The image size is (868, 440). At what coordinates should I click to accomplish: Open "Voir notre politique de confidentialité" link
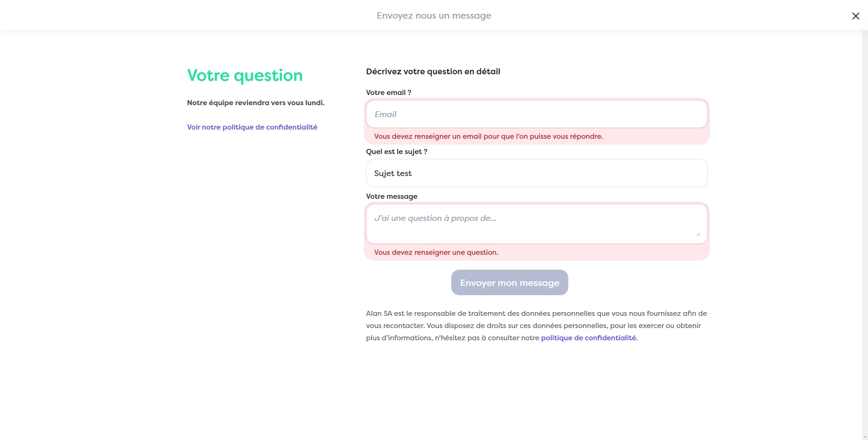tap(252, 127)
